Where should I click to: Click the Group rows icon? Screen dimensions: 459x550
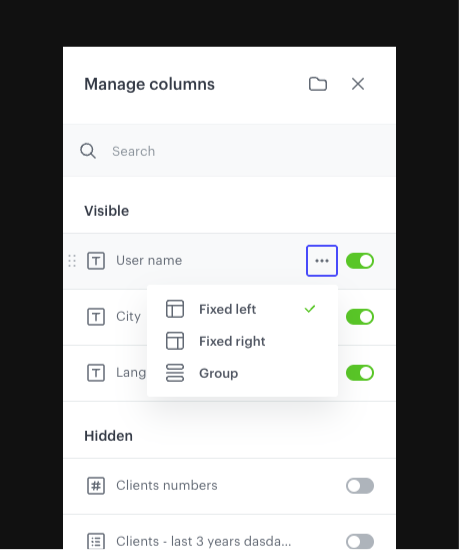pos(175,373)
